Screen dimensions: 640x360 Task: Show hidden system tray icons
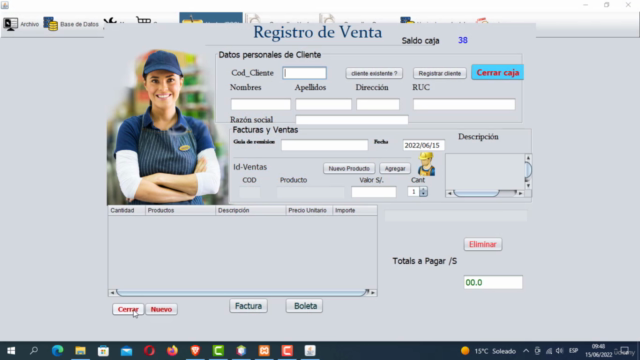click(526, 351)
